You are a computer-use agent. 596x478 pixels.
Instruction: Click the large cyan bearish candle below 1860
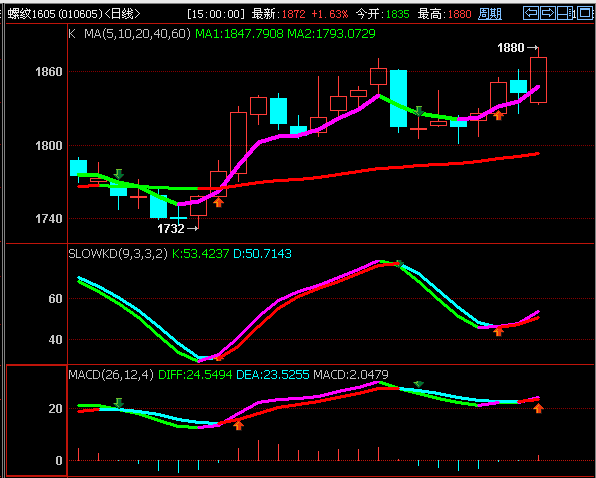tap(398, 98)
